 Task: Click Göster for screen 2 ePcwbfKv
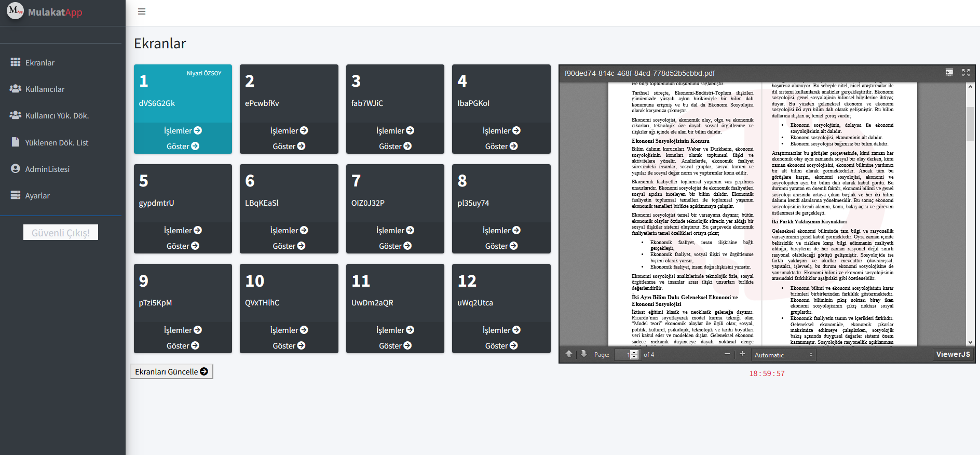289,146
